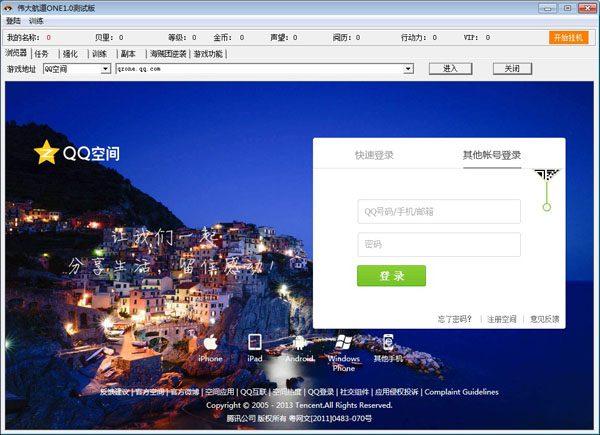Click the 忘了密码? link
Screen dimensions: 600x435
pos(455,319)
